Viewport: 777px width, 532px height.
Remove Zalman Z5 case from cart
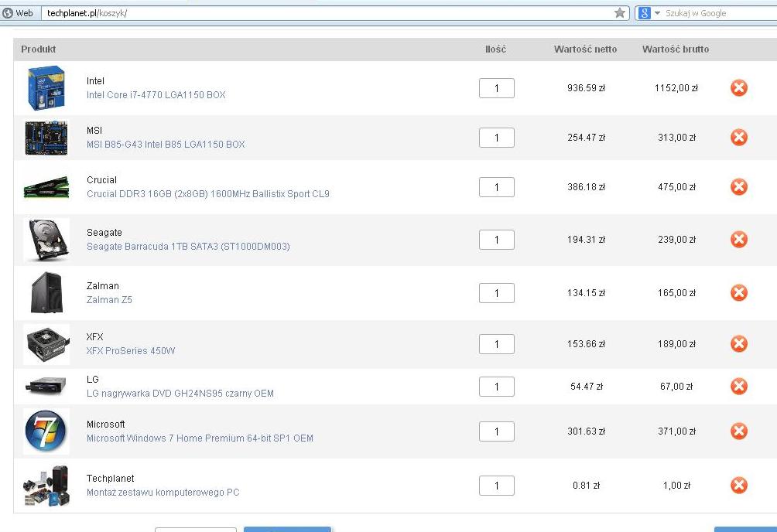pos(738,293)
